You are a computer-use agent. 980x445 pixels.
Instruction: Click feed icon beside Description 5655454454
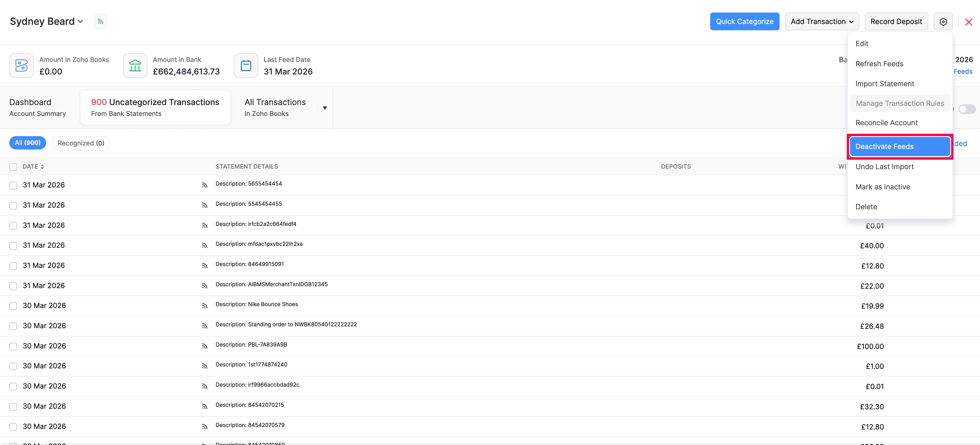205,186
